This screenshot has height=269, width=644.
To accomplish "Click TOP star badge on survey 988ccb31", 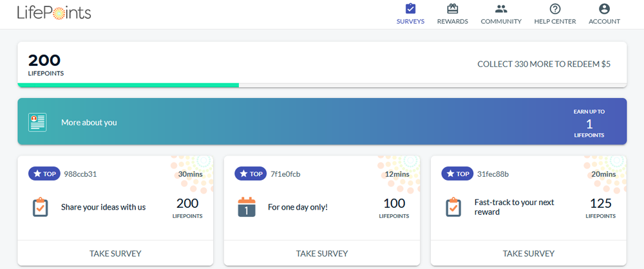I will click(44, 174).
